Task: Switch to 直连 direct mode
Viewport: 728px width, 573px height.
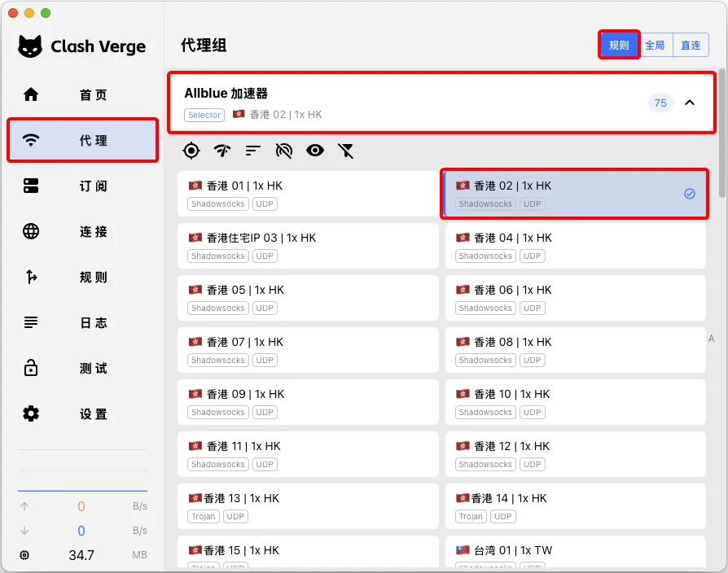Action: [691, 45]
